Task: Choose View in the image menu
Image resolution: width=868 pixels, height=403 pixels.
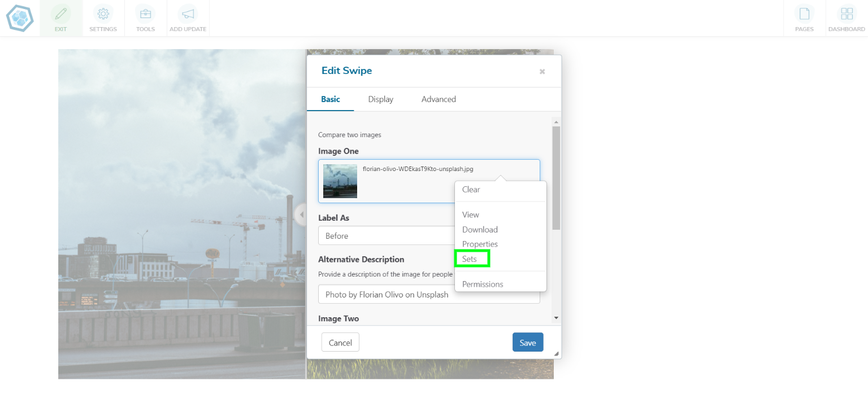Action: (x=471, y=214)
